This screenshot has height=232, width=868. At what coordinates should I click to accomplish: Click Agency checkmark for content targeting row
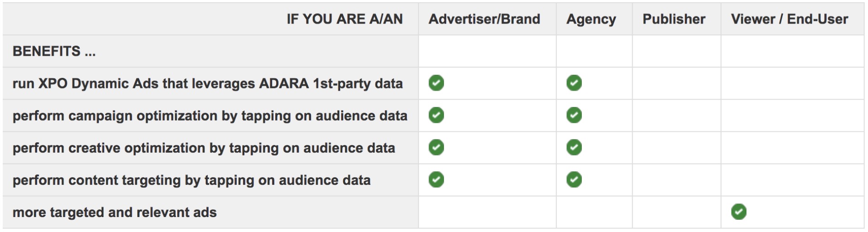point(574,180)
